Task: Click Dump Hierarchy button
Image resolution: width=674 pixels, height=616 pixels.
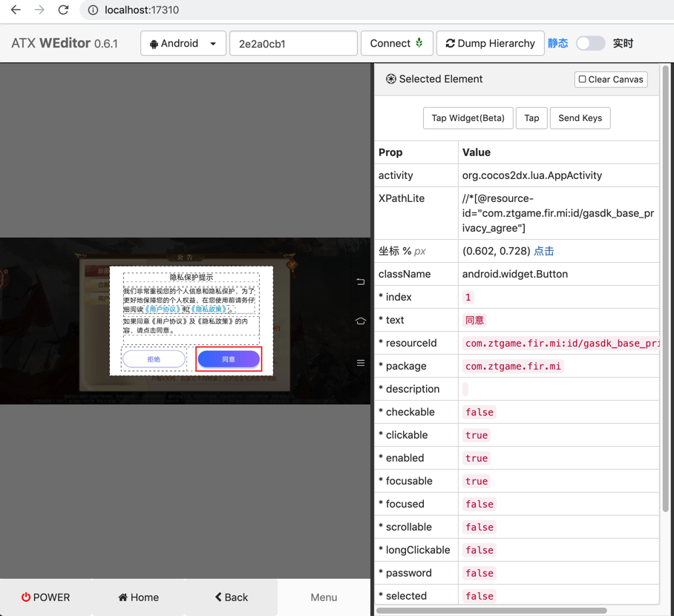Action: 491,43
